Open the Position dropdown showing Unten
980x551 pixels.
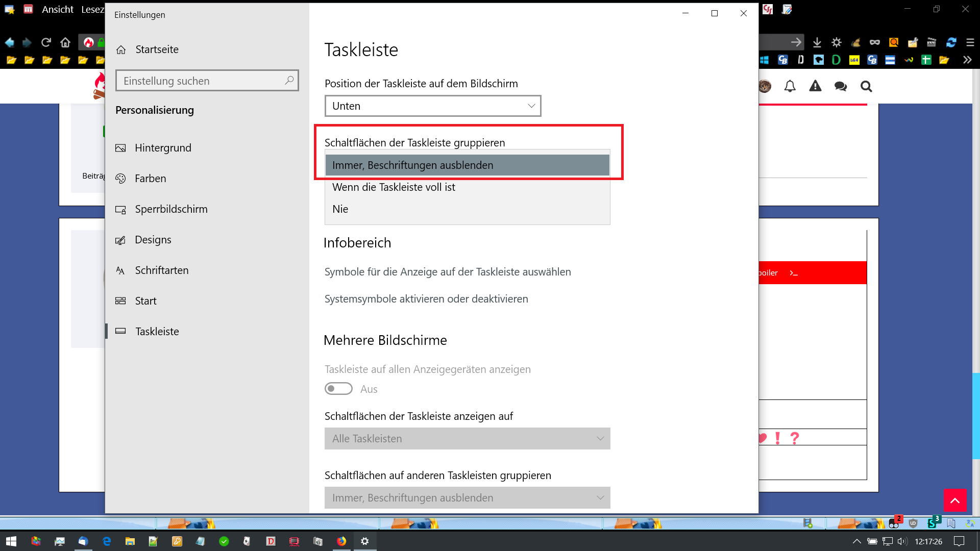(x=432, y=106)
